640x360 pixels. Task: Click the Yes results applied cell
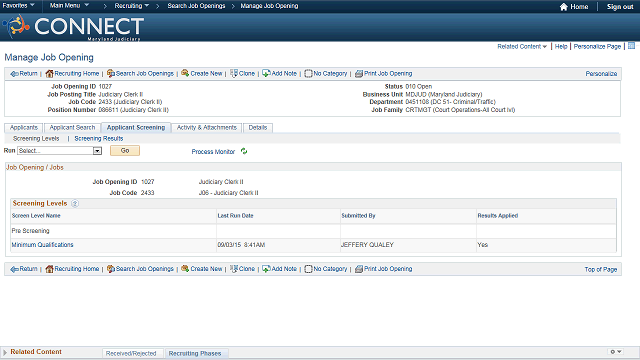click(482, 245)
